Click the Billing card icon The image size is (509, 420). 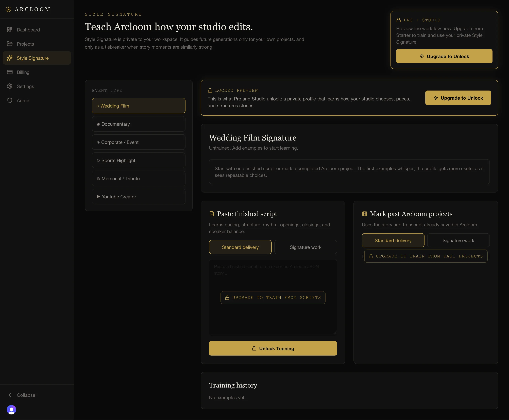pyautogui.click(x=10, y=72)
